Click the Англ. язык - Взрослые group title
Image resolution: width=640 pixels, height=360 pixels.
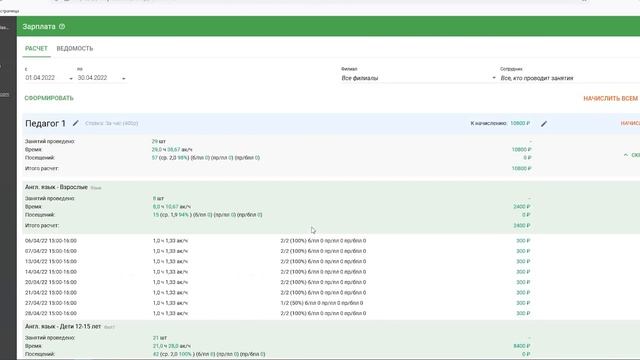[x=56, y=187]
